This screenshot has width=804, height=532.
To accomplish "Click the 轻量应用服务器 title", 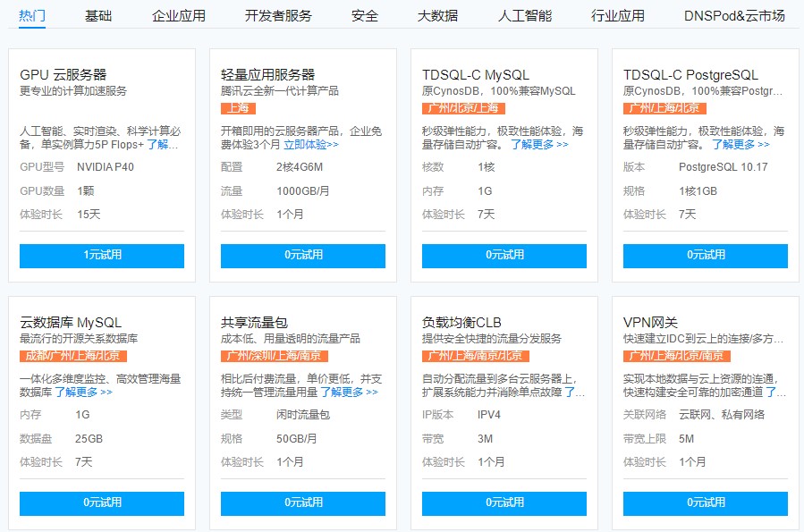I will click(267, 75).
